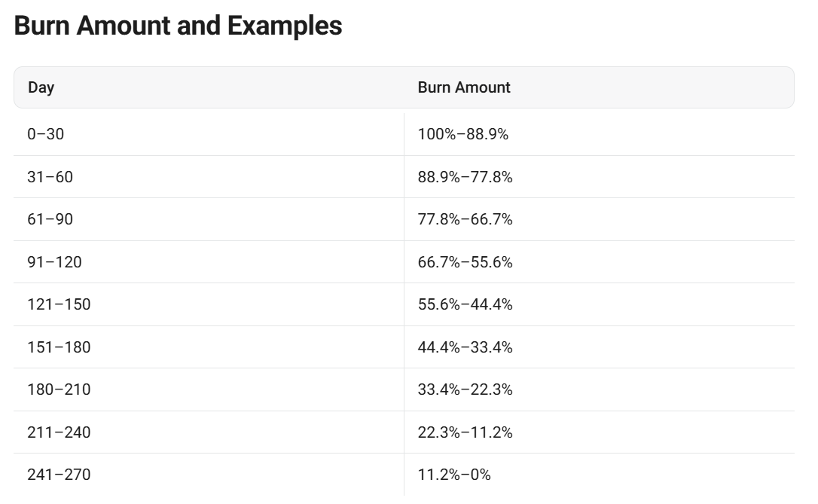Click the 11.2%–0% burn amount

pyautogui.click(x=454, y=475)
